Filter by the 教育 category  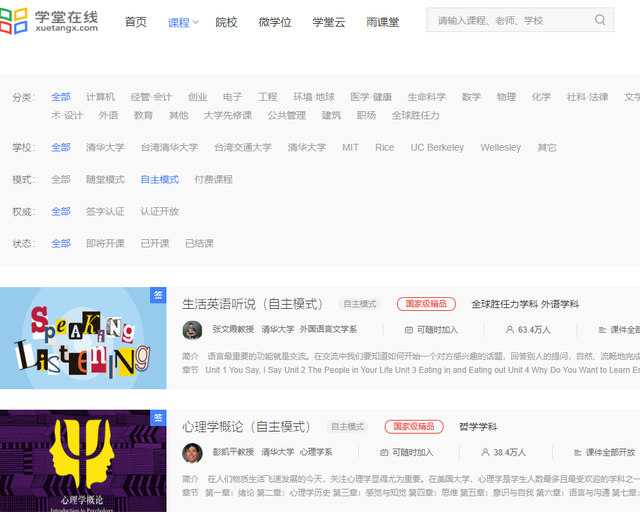click(x=143, y=116)
